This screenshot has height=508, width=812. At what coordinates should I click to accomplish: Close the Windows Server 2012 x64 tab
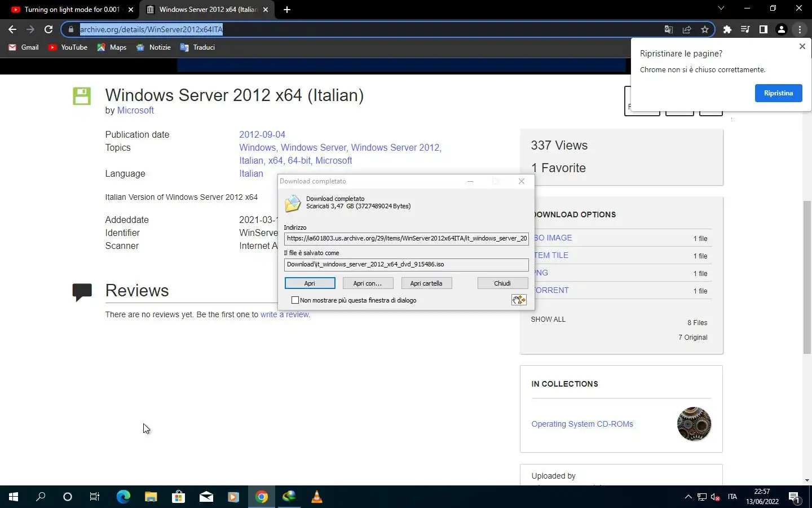[x=266, y=10]
